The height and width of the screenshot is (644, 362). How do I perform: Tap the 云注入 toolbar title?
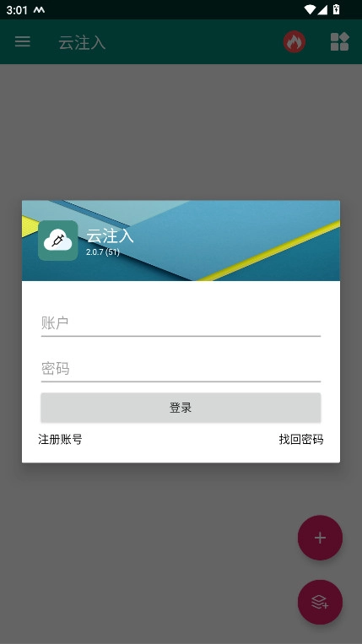(x=82, y=42)
